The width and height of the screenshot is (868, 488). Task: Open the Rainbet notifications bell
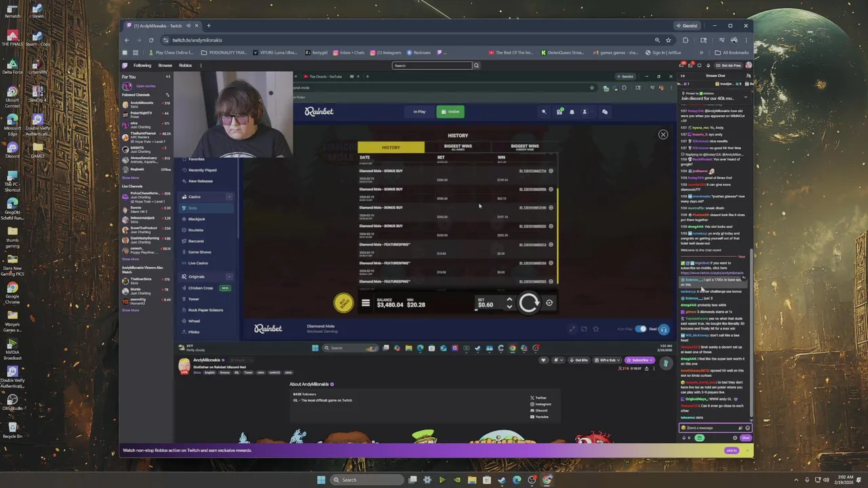click(x=572, y=112)
